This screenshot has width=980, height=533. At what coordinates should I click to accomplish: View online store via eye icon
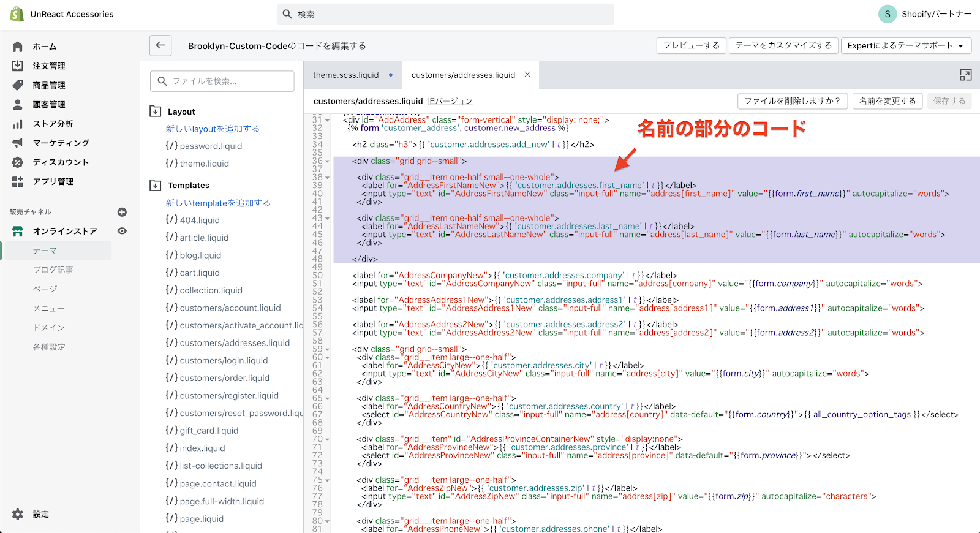[122, 231]
